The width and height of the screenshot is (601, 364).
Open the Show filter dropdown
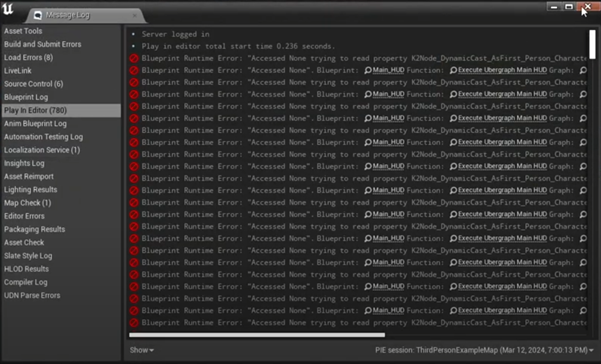click(x=141, y=350)
